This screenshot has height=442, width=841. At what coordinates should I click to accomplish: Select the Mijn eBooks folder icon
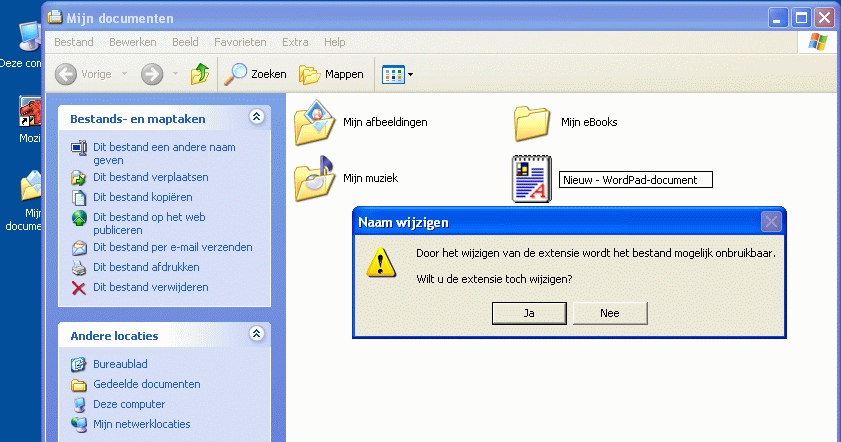point(532,123)
